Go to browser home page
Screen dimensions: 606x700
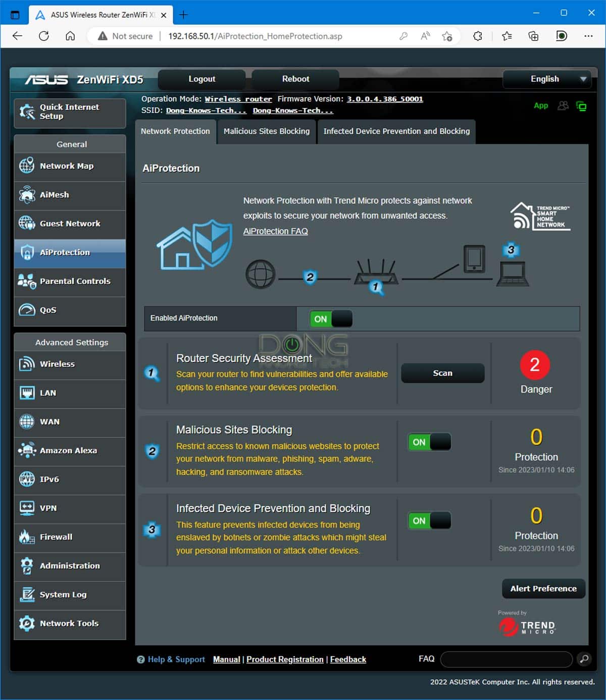(x=70, y=36)
